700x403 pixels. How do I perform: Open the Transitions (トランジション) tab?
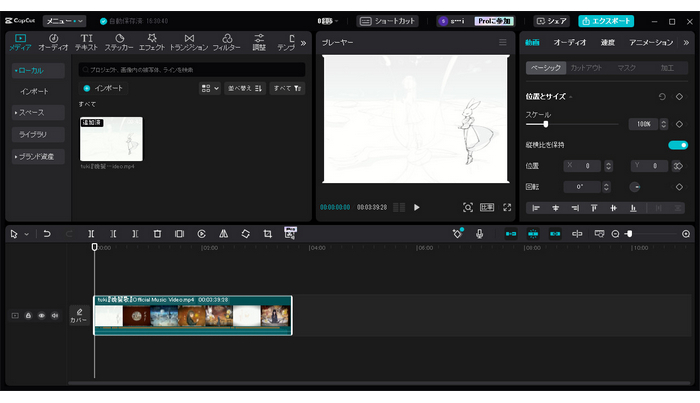pos(189,42)
